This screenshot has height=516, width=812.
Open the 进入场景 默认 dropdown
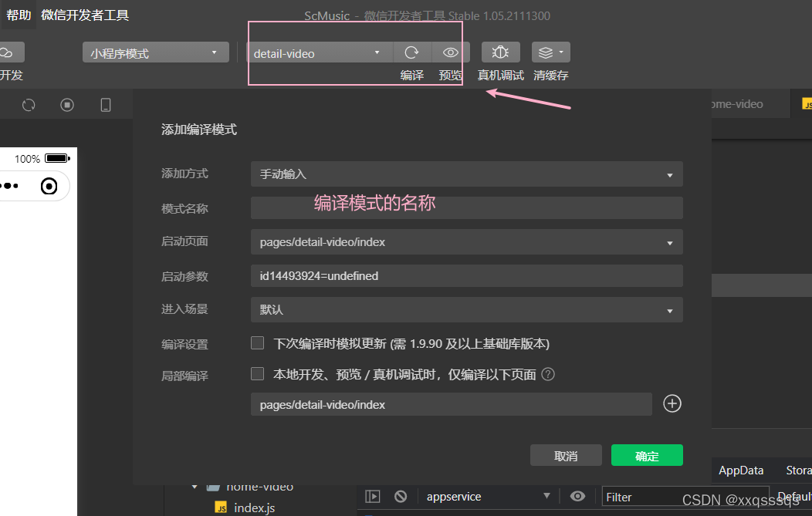(x=466, y=309)
